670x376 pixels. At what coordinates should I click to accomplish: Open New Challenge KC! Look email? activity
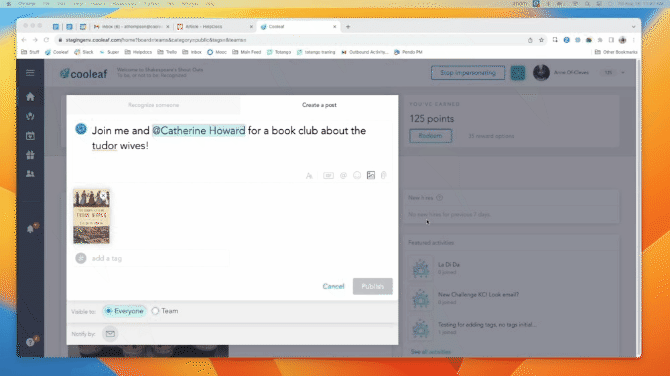pyautogui.click(x=478, y=295)
